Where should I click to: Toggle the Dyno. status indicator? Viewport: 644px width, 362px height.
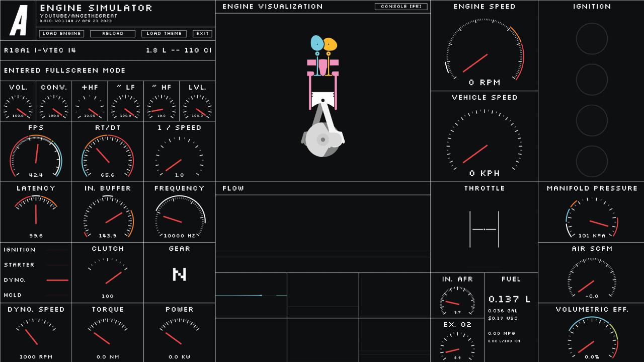pos(57,280)
